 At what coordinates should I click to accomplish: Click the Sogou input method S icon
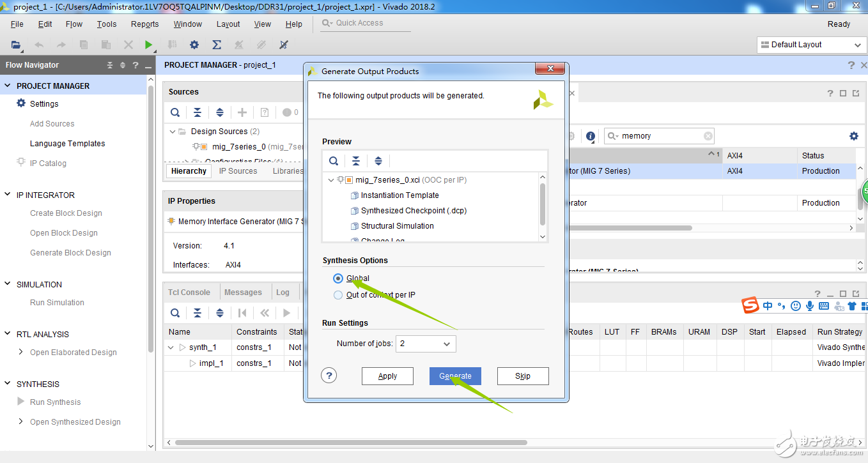tap(750, 305)
